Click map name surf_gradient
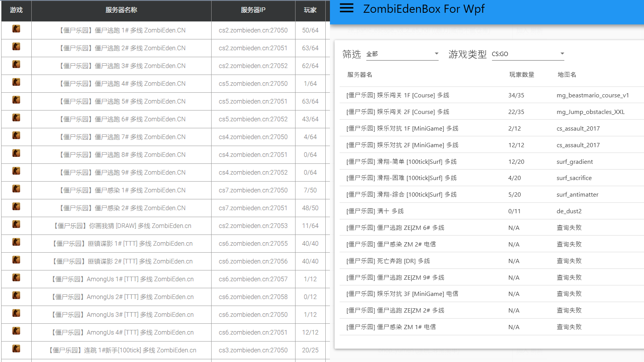 pyautogui.click(x=574, y=161)
